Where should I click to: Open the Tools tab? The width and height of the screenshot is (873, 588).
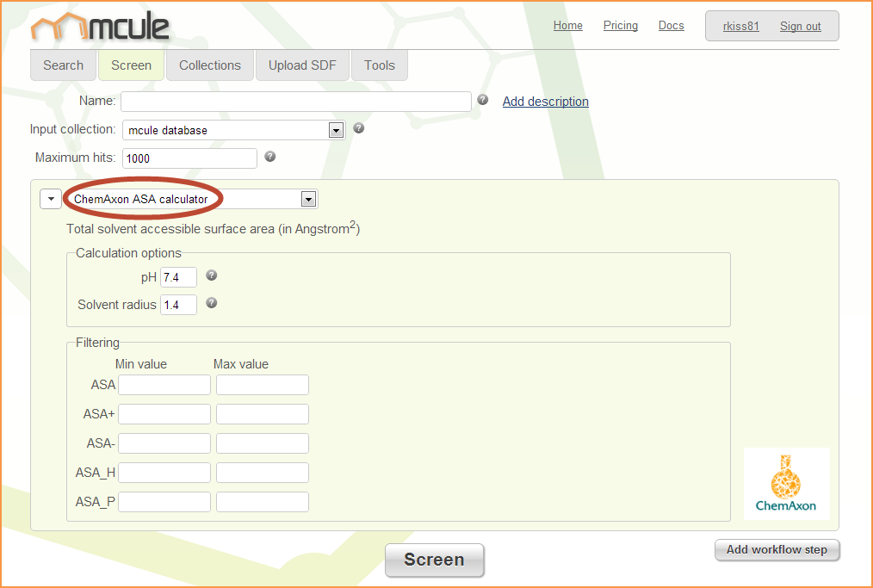379,65
